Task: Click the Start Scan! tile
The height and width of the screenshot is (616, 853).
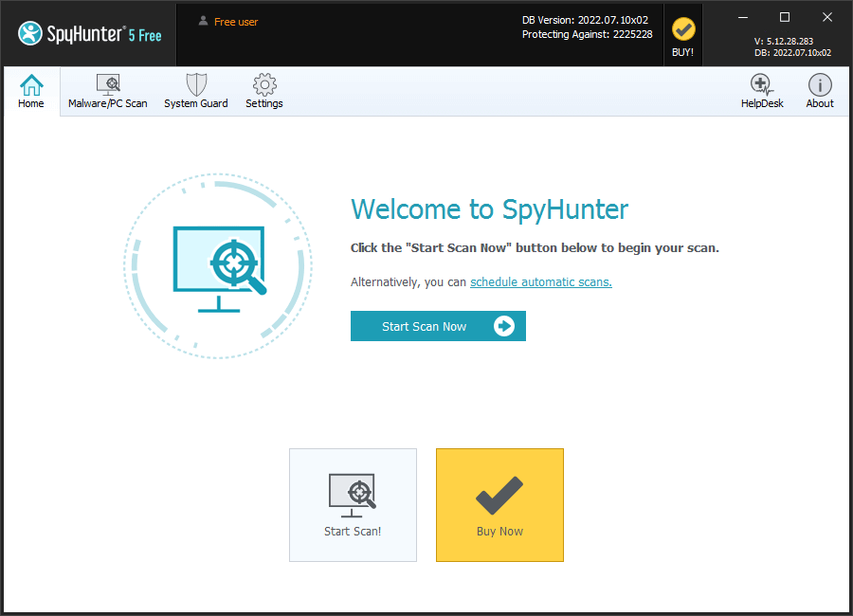Action: coord(353,504)
